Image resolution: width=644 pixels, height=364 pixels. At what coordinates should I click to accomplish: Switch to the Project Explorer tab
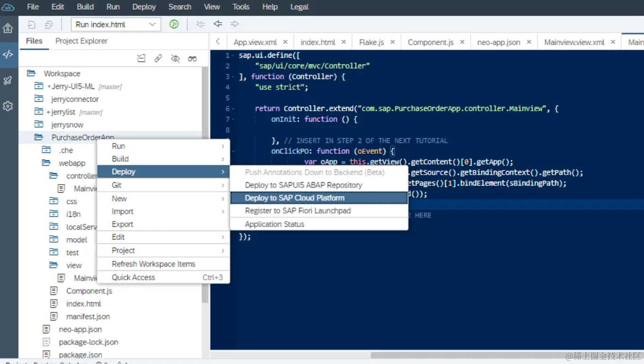tap(81, 41)
